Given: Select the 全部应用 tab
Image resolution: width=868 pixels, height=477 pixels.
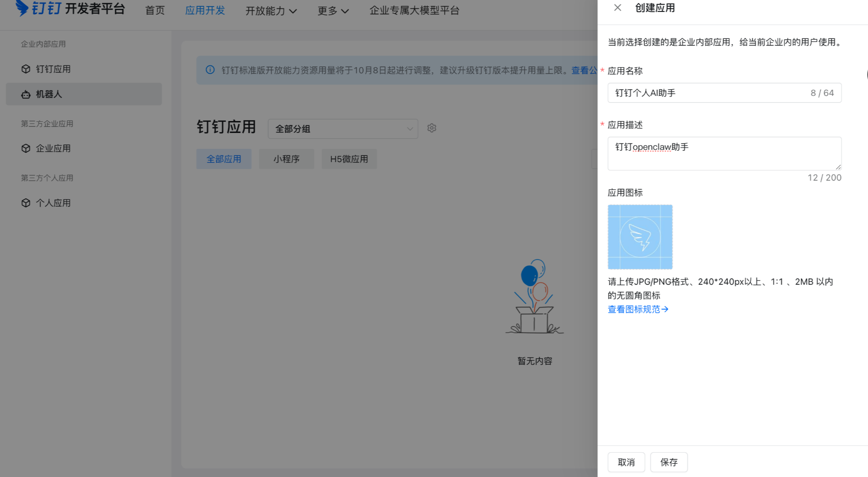Looking at the screenshot, I should coord(224,159).
